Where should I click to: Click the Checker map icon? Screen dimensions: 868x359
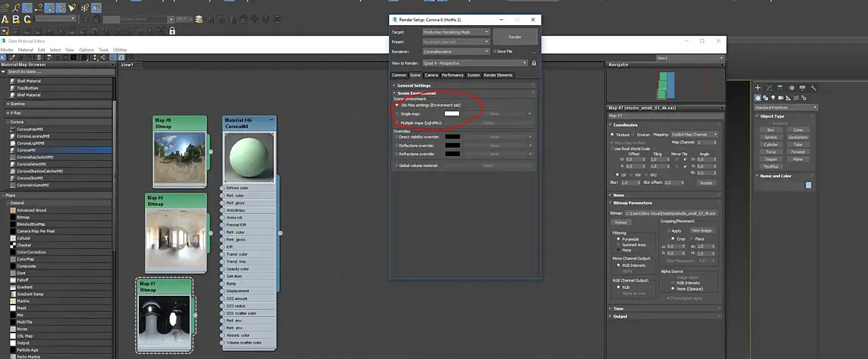pyautogui.click(x=13, y=245)
